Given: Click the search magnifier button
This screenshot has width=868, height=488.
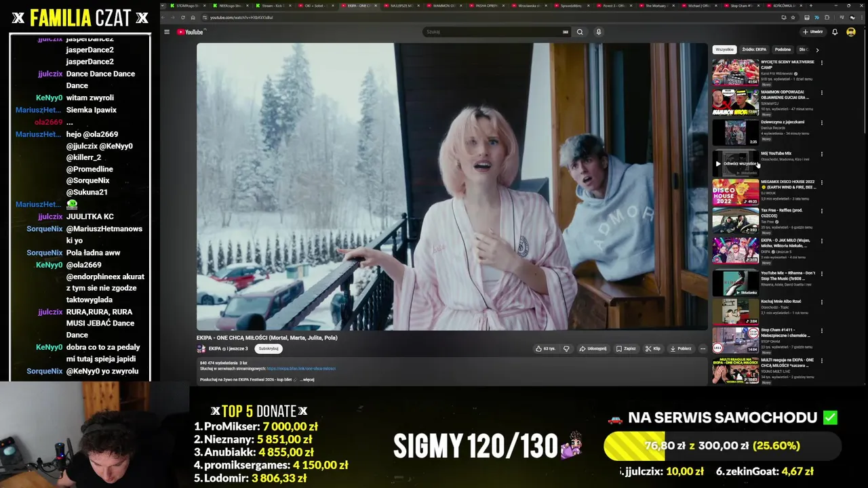Looking at the screenshot, I should (580, 32).
